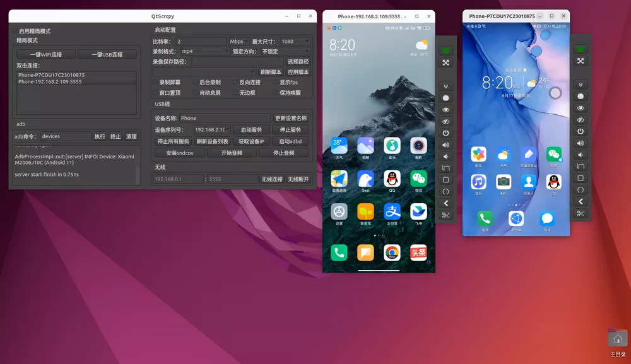Take a screenshot using the white circle icon
The height and width of the screenshot is (364, 631).
(x=445, y=97)
